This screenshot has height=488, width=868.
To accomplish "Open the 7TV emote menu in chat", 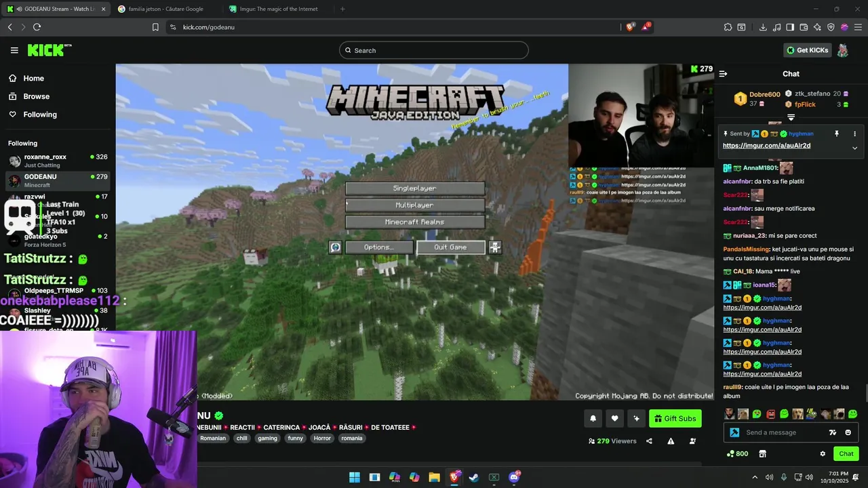I will (x=833, y=432).
